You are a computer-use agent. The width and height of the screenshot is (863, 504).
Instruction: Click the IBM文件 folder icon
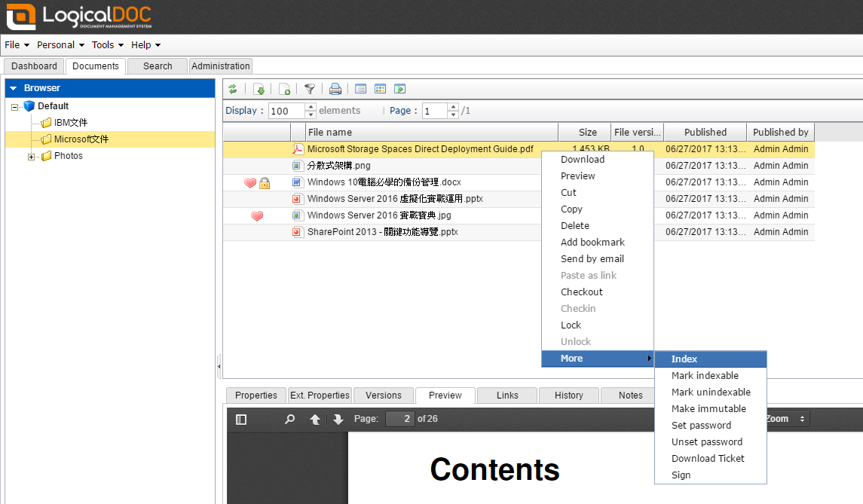pos(46,123)
